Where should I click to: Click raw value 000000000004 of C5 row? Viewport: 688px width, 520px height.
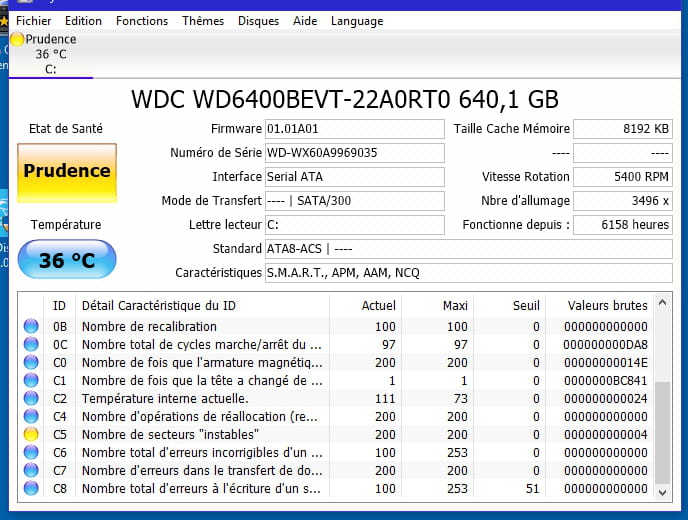[x=606, y=434]
